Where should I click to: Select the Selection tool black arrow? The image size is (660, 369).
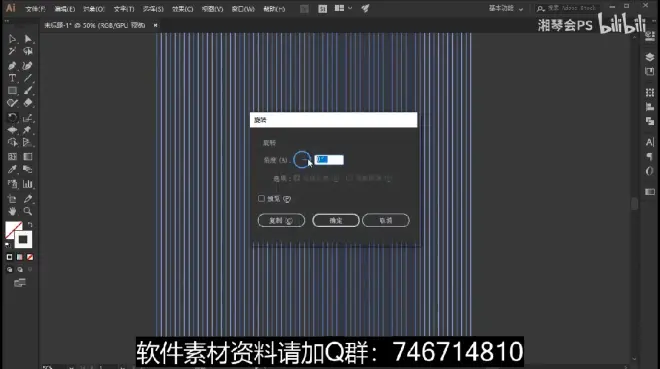coord(12,39)
